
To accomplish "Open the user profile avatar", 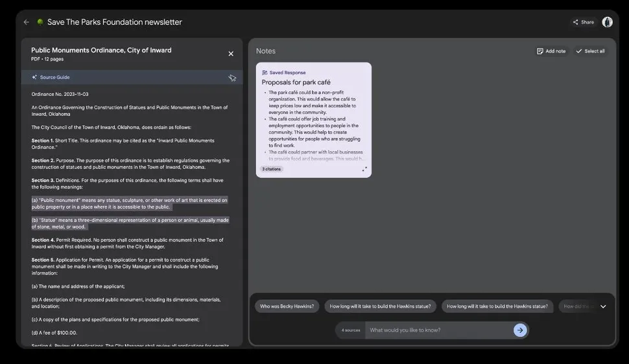I will [607, 22].
